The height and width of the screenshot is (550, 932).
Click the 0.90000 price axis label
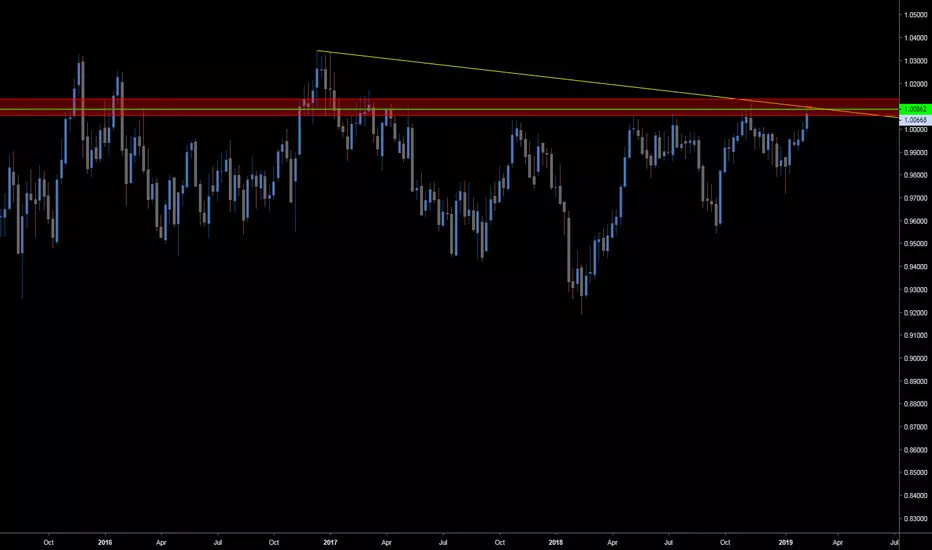[916, 359]
